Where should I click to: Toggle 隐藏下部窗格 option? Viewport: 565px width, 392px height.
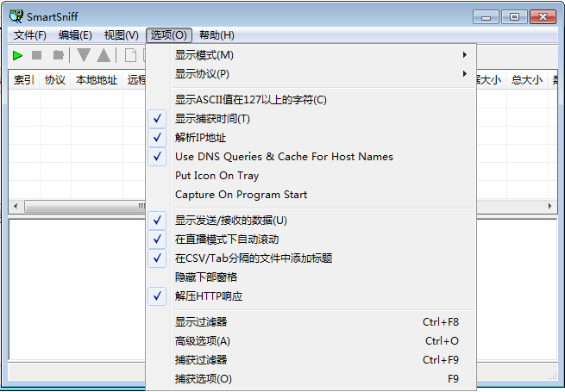pyautogui.click(x=311, y=277)
